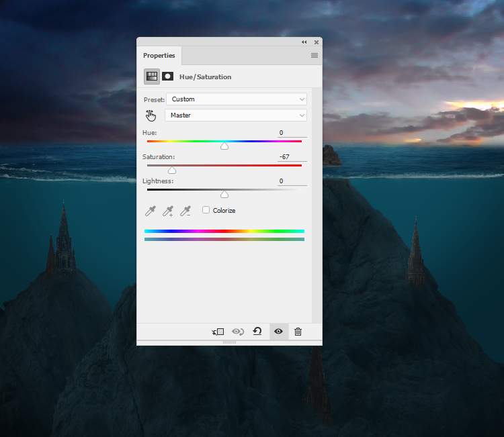This screenshot has width=504, height=437.
Task: Switch to the Properties tab
Action: [x=159, y=56]
